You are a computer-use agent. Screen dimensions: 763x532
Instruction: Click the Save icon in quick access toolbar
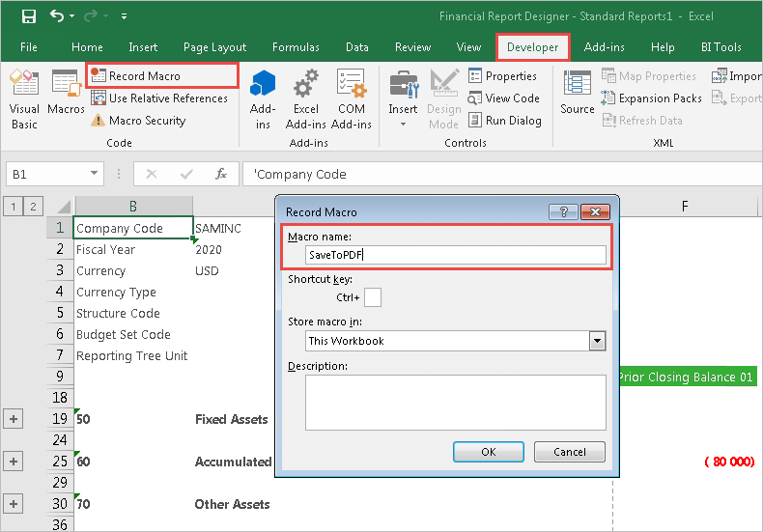pyautogui.click(x=29, y=16)
